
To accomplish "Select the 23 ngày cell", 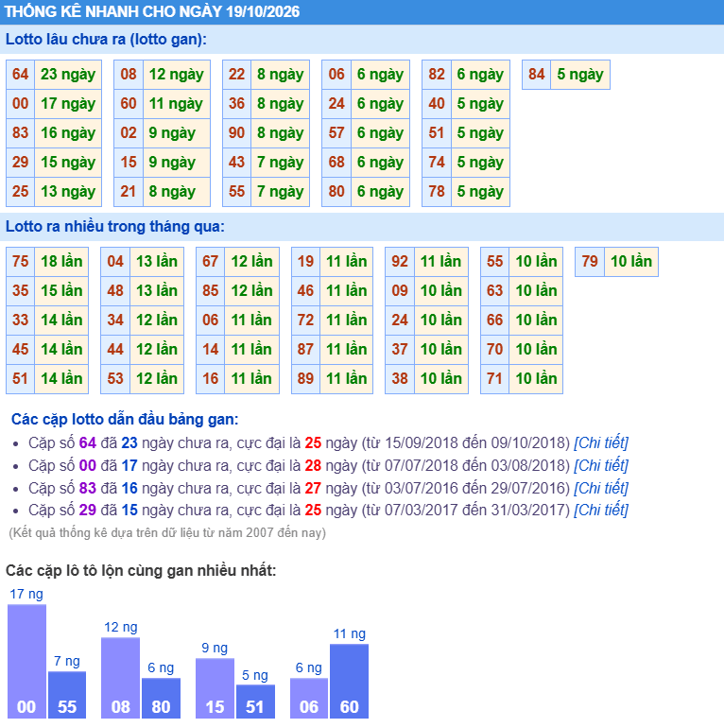I will pyautogui.click(x=68, y=75).
